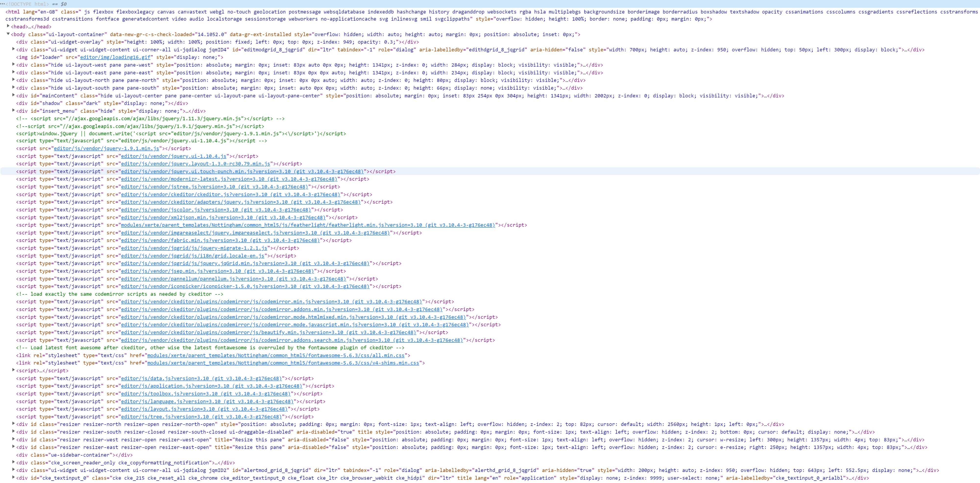This screenshot has width=980, height=483.
Task: Expand the collapsed inline script node
Action: point(14,370)
